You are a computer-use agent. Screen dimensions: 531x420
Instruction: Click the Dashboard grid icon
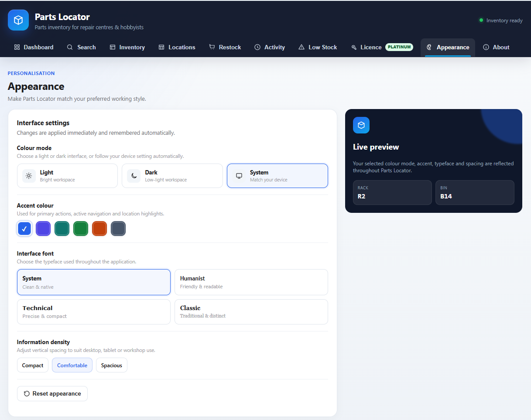17,47
